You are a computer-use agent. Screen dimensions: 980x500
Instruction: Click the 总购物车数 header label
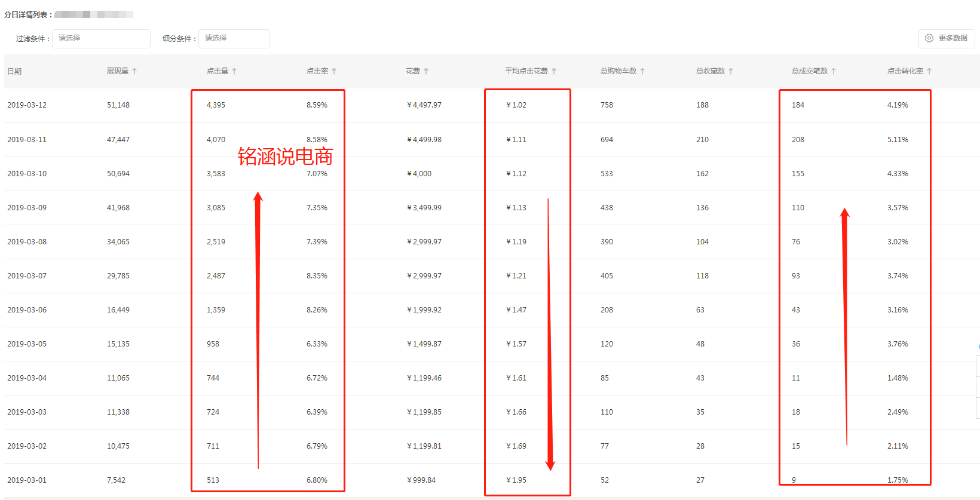click(x=618, y=71)
